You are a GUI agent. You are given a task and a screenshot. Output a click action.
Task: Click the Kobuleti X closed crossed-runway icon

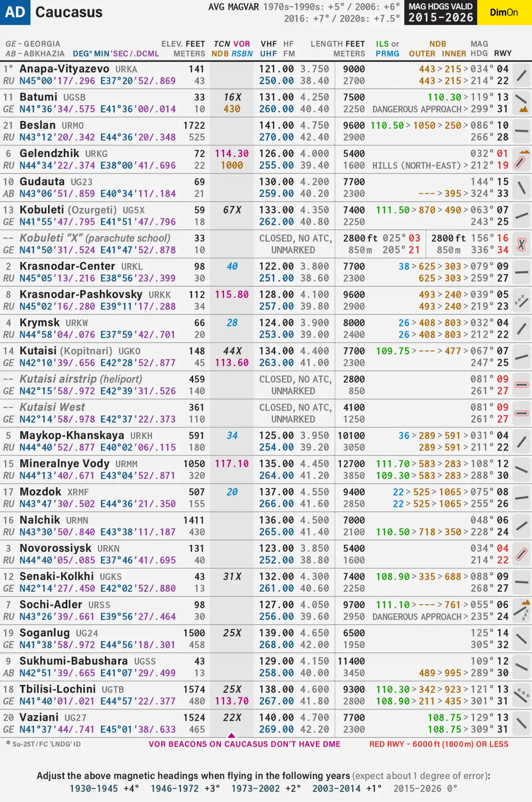point(521,244)
